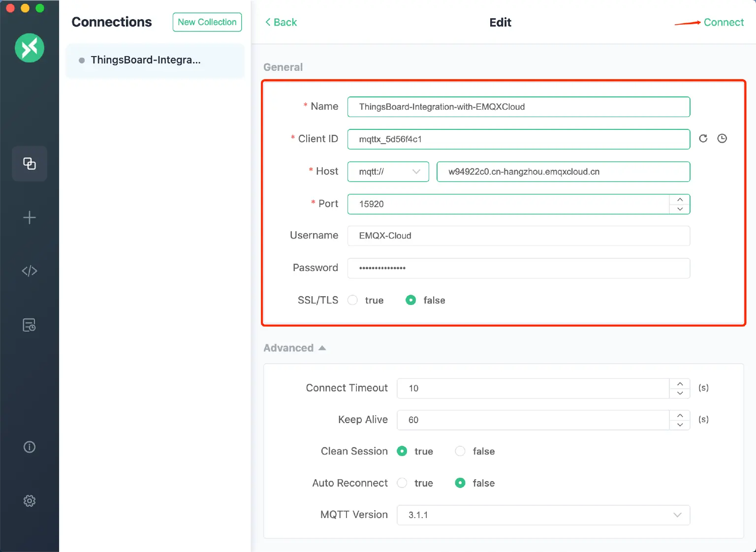
Task: Open the Script code icon in sidebar
Action: click(30, 271)
